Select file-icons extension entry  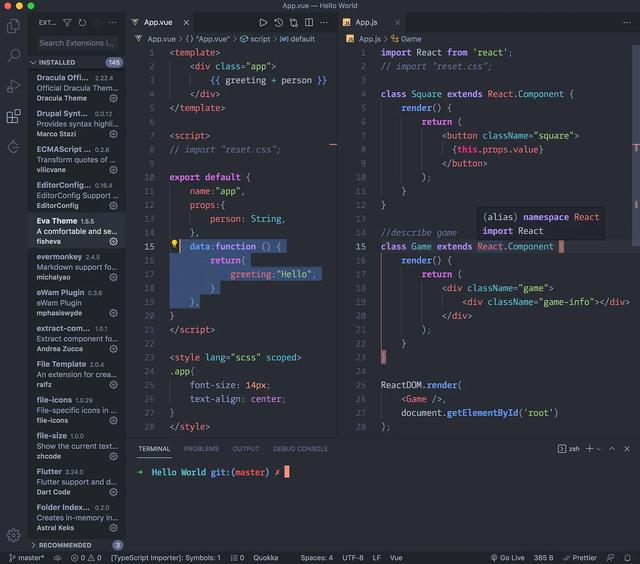point(76,410)
